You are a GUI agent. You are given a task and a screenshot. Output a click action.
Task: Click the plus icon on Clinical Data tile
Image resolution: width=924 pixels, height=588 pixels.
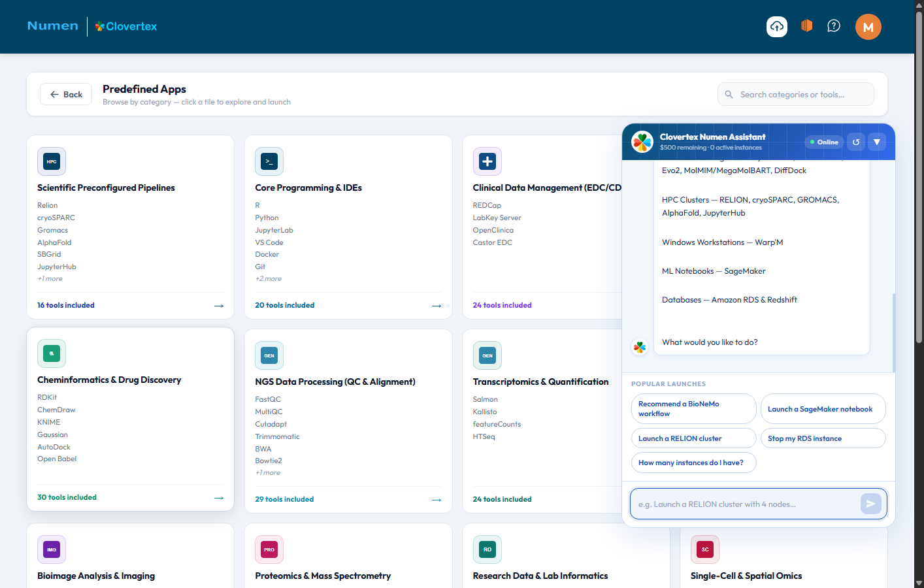click(487, 161)
